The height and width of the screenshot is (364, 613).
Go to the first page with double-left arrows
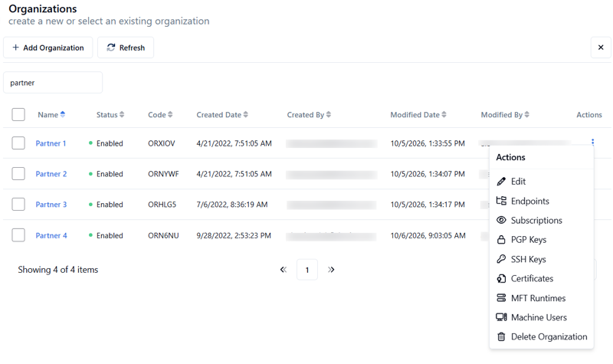tap(284, 270)
